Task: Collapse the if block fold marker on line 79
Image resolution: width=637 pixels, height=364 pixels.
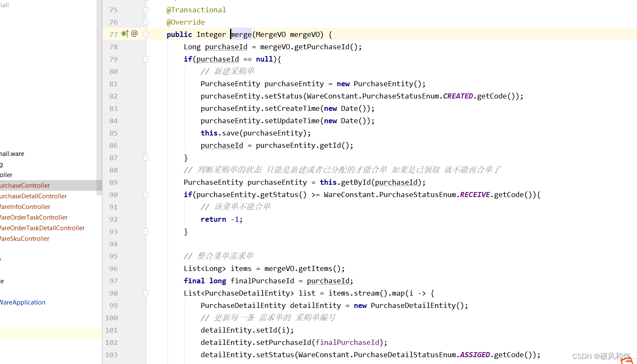Action: point(146,59)
